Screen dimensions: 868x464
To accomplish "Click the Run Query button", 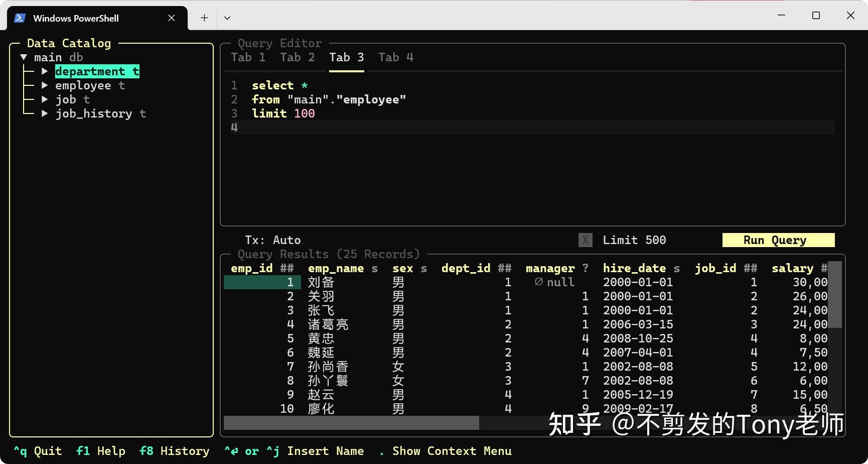I will 778,240.
